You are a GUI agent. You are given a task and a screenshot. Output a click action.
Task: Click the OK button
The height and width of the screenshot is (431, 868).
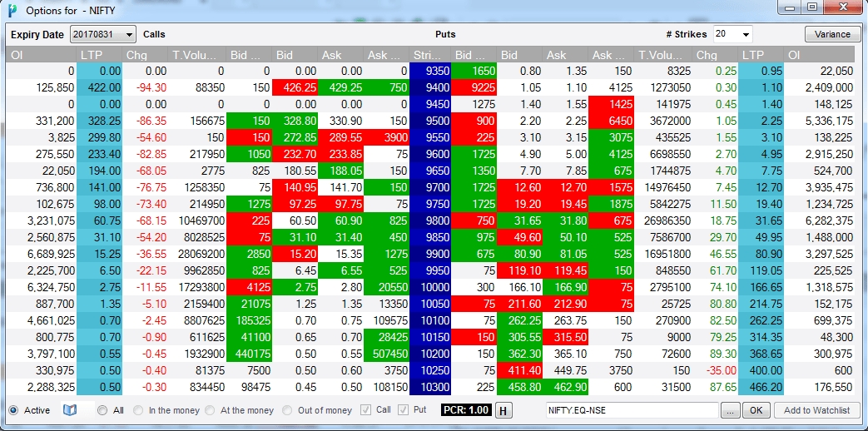[x=756, y=410]
